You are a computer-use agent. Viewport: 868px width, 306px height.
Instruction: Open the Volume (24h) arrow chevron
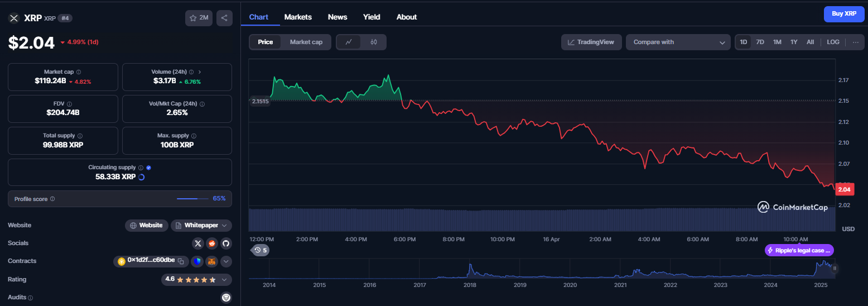[200, 72]
